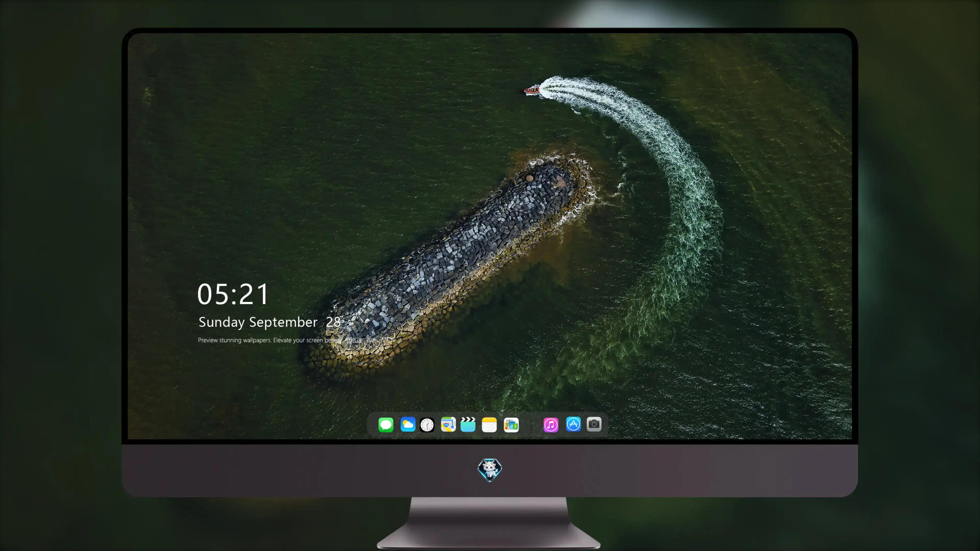Launch the Videos clapperboard app
The image size is (980, 551).
pyautogui.click(x=468, y=424)
